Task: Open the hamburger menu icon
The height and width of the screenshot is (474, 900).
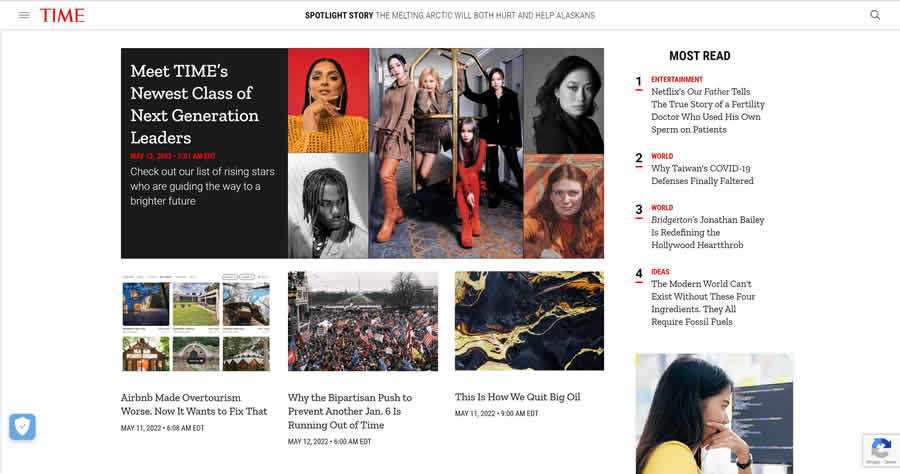Action: pyautogui.click(x=24, y=15)
